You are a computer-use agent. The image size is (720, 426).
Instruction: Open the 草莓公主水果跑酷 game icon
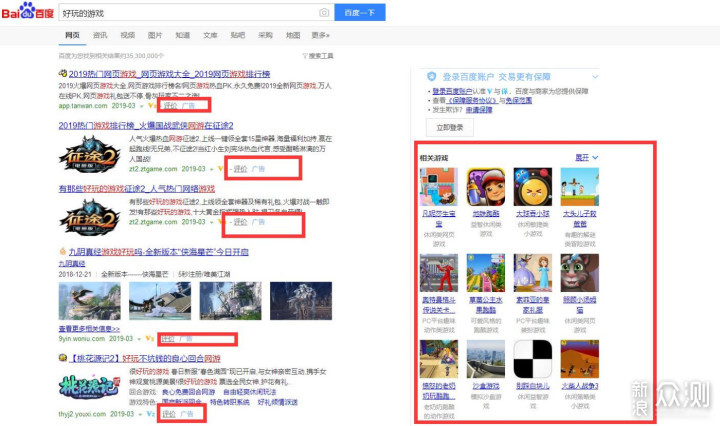(486, 273)
